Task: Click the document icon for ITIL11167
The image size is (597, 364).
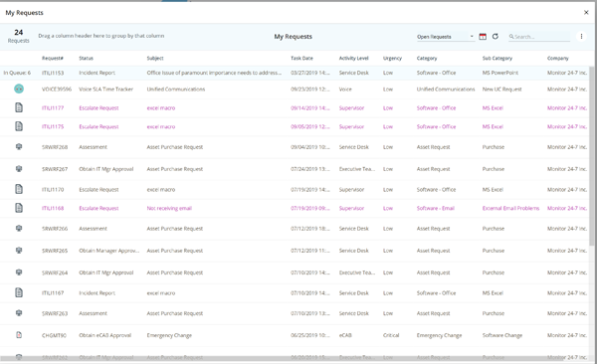Action: click(x=19, y=292)
